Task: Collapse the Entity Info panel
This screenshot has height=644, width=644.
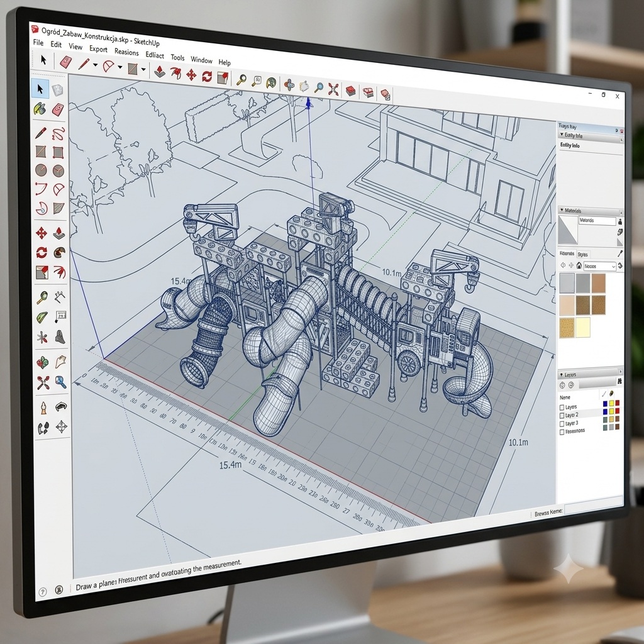Action: 562,135
